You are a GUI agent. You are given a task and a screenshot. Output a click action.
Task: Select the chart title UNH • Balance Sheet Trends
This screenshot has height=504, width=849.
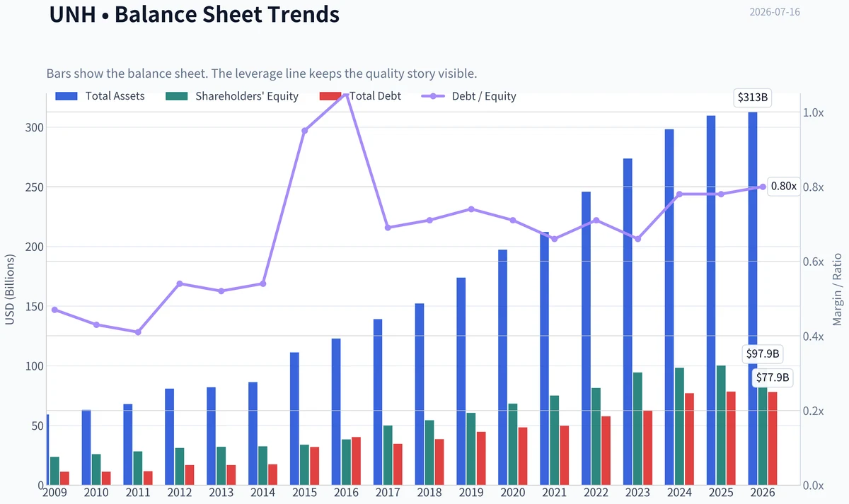[195, 14]
